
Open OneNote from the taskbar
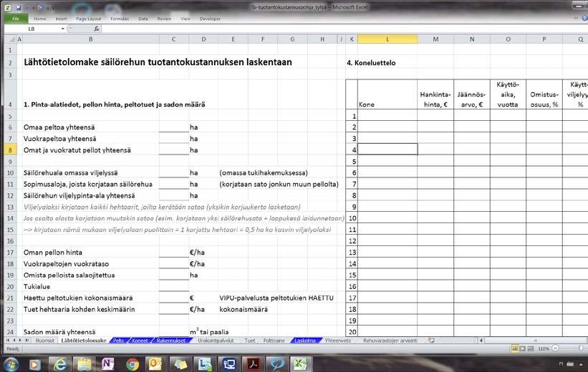pos(107,364)
